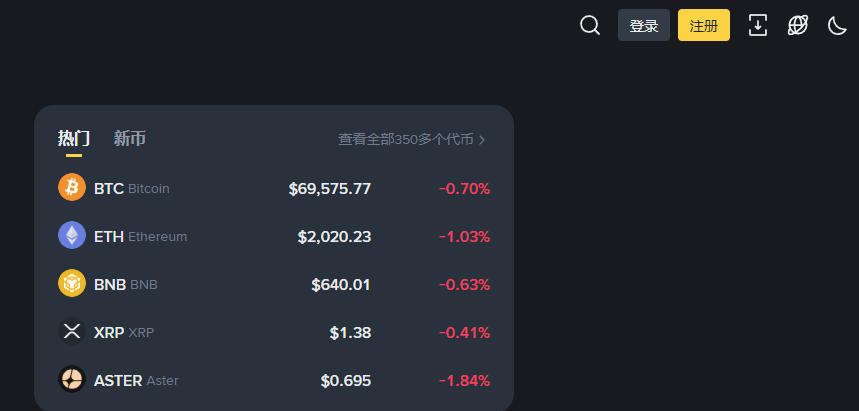Open the language globe icon
Image resolution: width=859 pixels, height=411 pixels.
(798, 25)
